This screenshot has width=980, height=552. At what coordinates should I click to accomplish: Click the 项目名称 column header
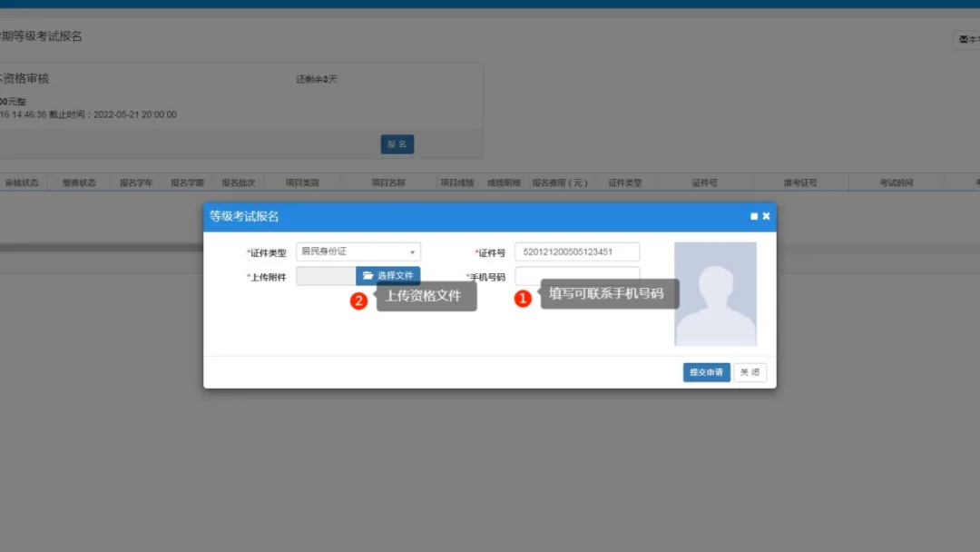click(x=388, y=182)
